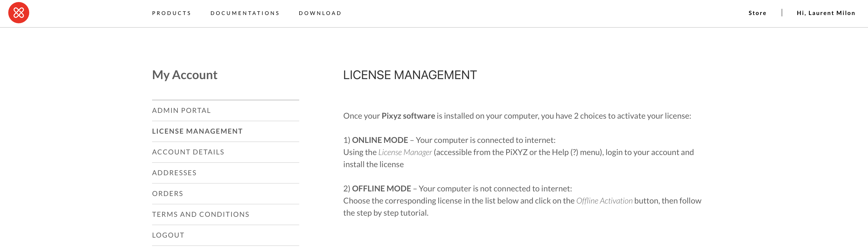Select LICENSE MANAGEMENT in the sidebar
The image size is (868, 250).
[x=197, y=131]
